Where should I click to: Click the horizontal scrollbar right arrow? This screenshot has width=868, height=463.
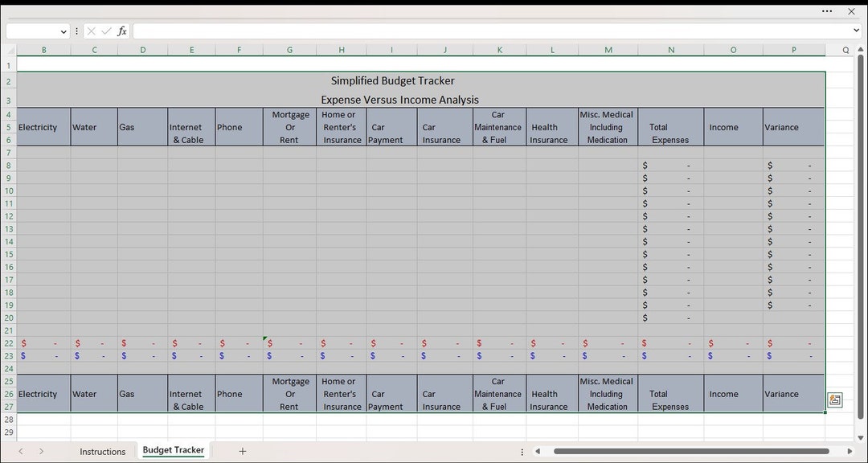[850, 451]
